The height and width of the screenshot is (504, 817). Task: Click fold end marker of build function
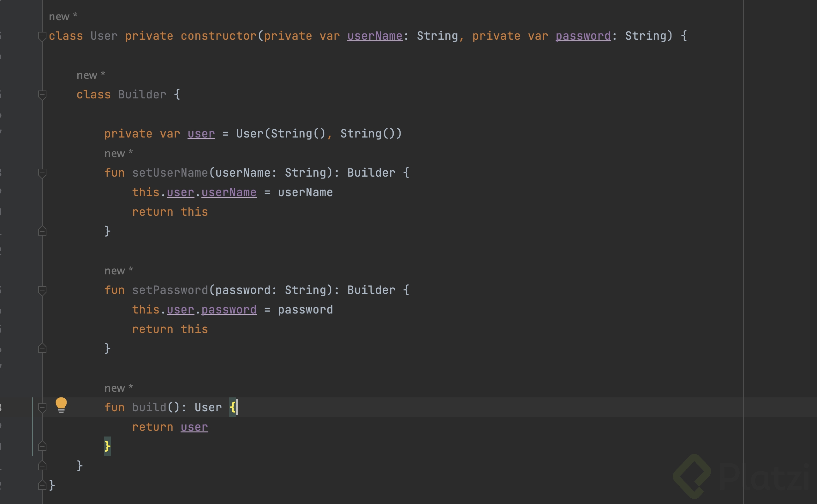pos(42,446)
